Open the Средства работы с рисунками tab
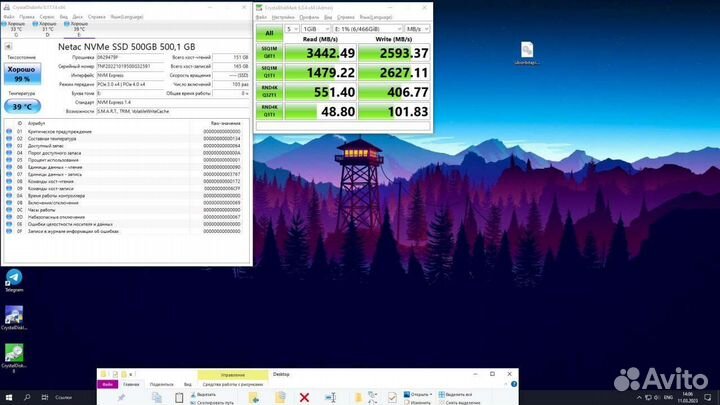 point(233,384)
